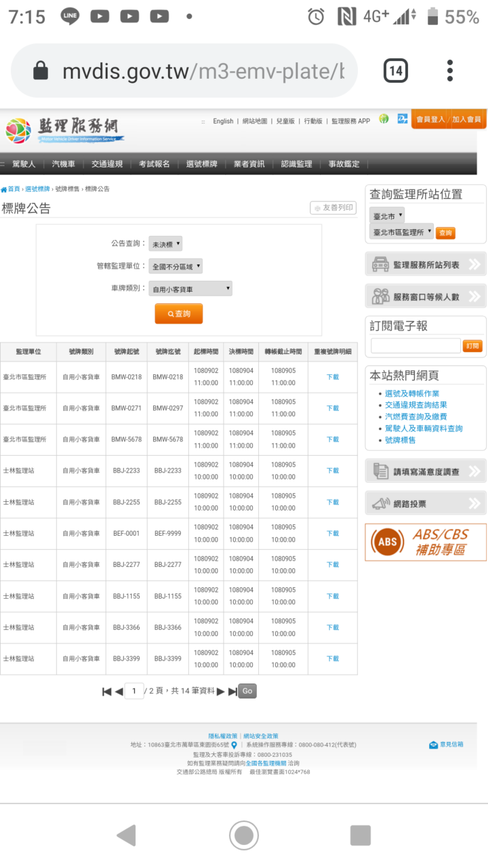
Task: Open 考試報名 menu
Action: tap(155, 164)
